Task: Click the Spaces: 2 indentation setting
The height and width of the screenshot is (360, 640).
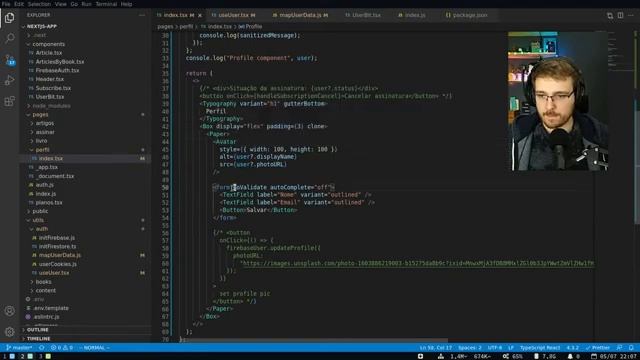Action: point(469,348)
